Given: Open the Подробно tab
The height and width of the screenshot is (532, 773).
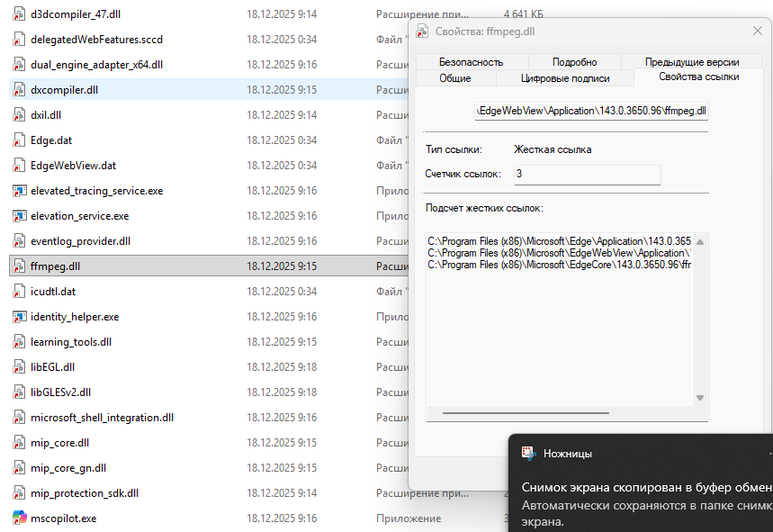Looking at the screenshot, I should [x=574, y=62].
